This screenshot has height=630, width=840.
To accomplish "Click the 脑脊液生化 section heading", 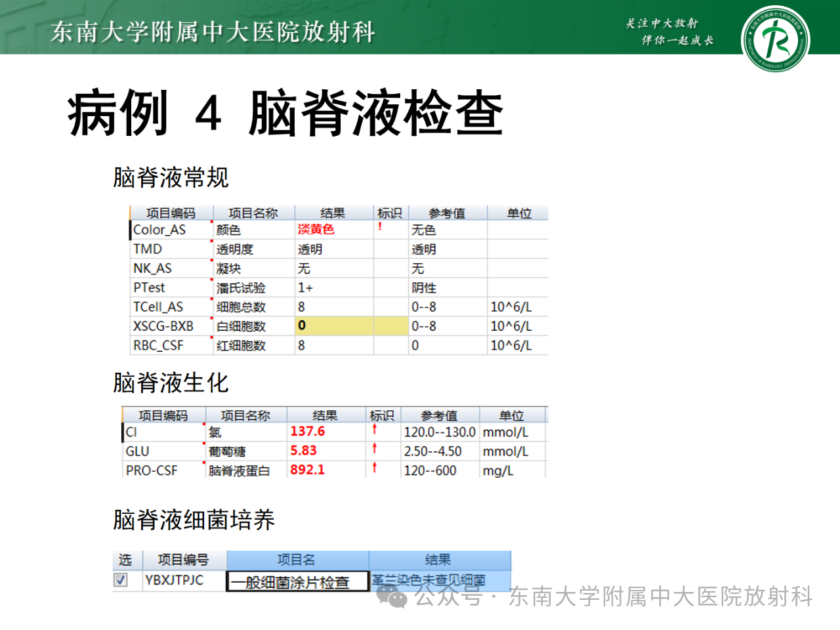I will coord(171,382).
